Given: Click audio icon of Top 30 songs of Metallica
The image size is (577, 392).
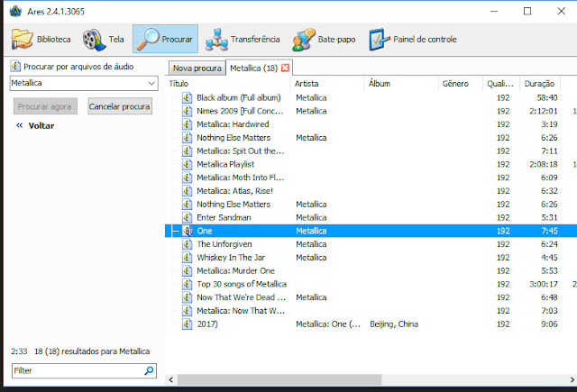Looking at the screenshot, I should (x=188, y=284).
